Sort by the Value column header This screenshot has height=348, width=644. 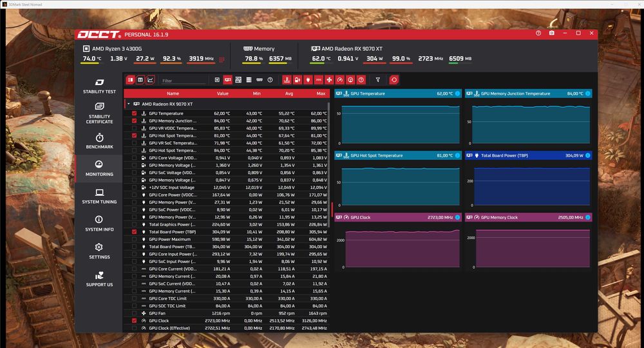click(x=223, y=93)
